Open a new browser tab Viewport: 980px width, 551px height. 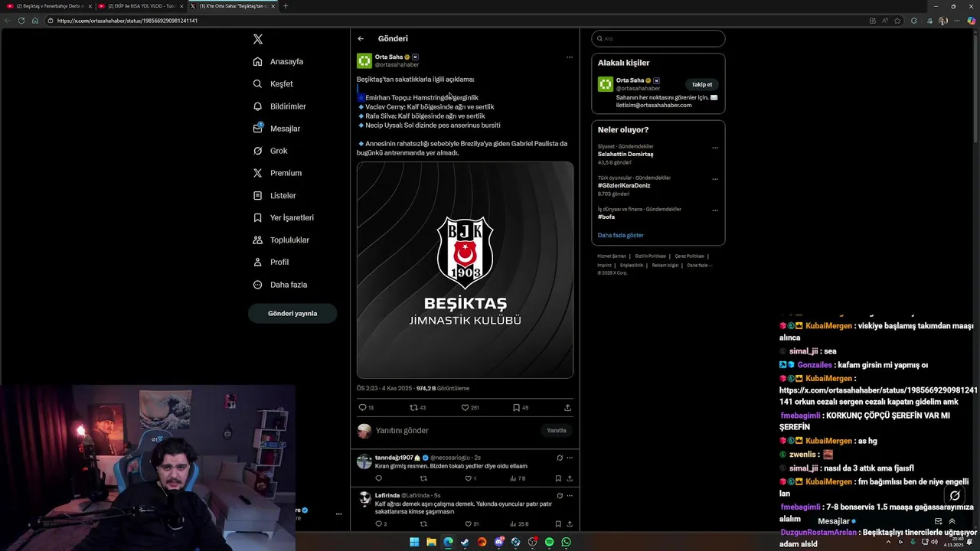coord(286,6)
